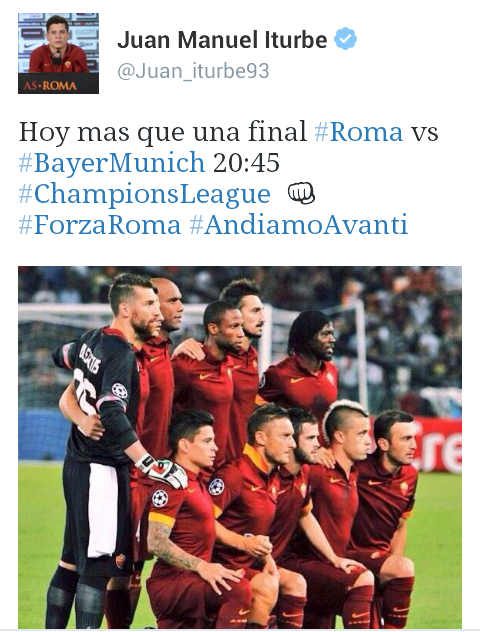Image resolution: width=480 pixels, height=632 pixels.
Task: Open the #ForzaRoma hashtag
Action: click(100, 225)
